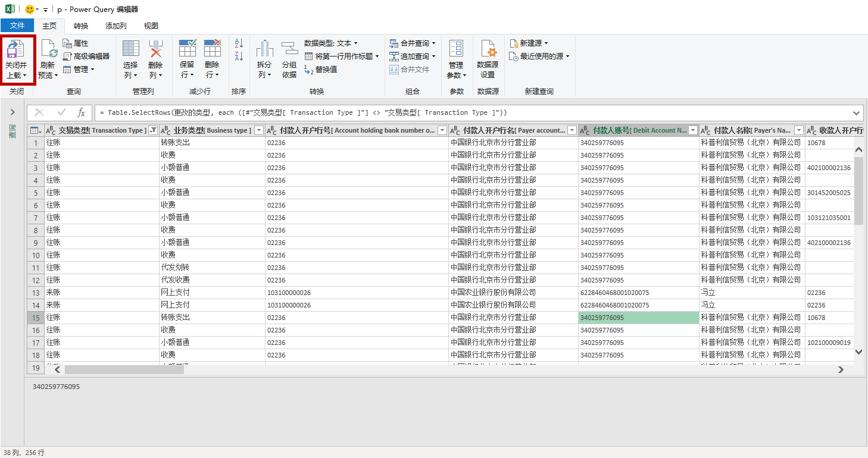The width and height of the screenshot is (868, 458).
Task: Open the Merge Queries (合并查询) dropdown
Action: pos(413,43)
